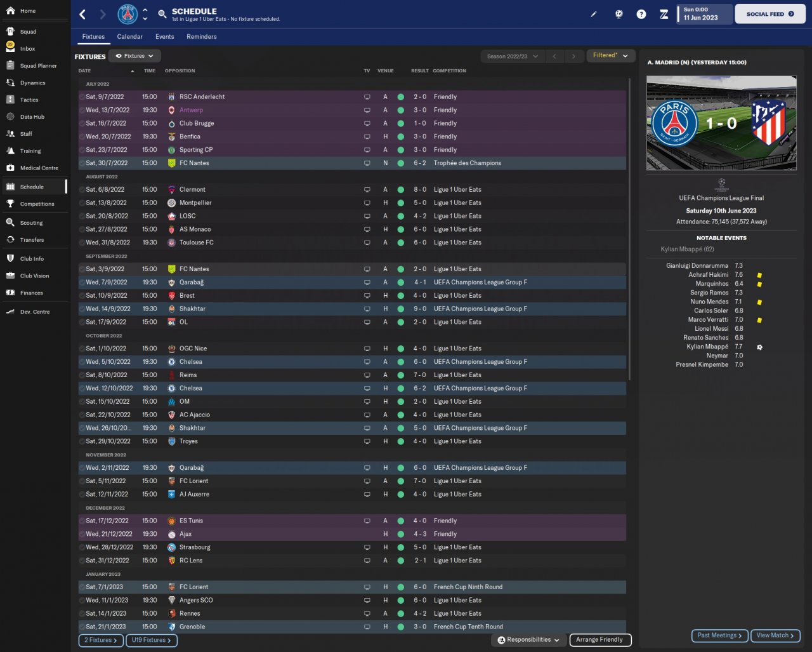Screen dimensions: 812x652
Task: Toggle the reminder circle for Wed, 28/12/2022
Action: pyautogui.click(x=82, y=547)
